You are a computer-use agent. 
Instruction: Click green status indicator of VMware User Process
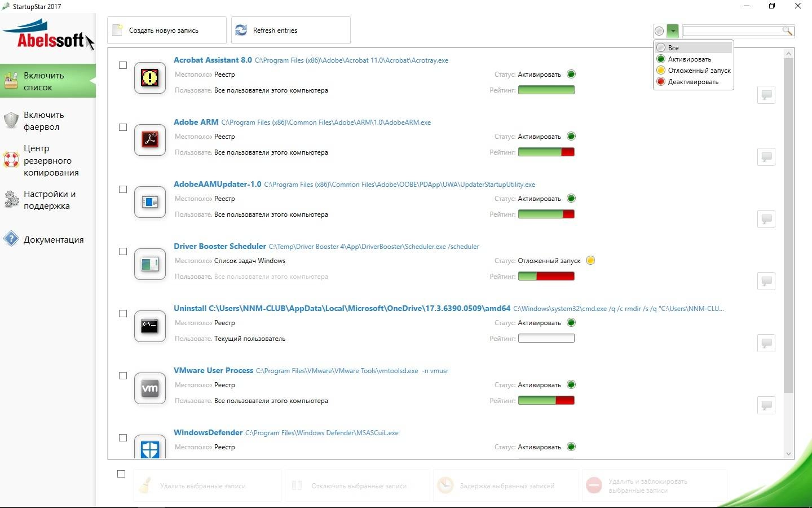tap(571, 384)
